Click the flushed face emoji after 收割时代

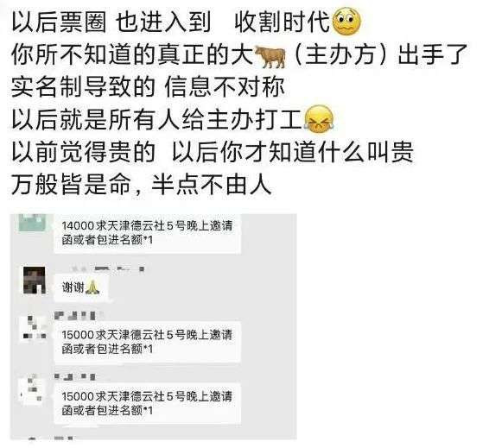346,22
